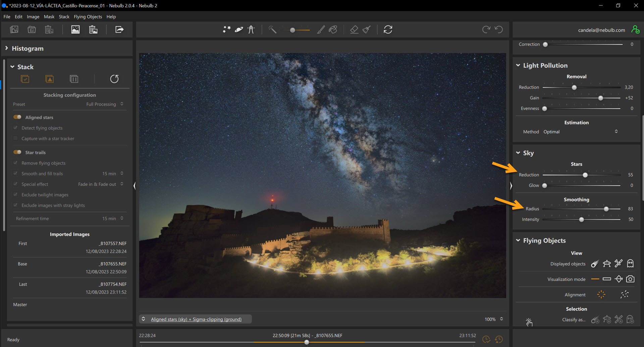The height and width of the screenshot is (347, 644).
Task: Toggle the Aligned stars switch
Action: (17, 117)
